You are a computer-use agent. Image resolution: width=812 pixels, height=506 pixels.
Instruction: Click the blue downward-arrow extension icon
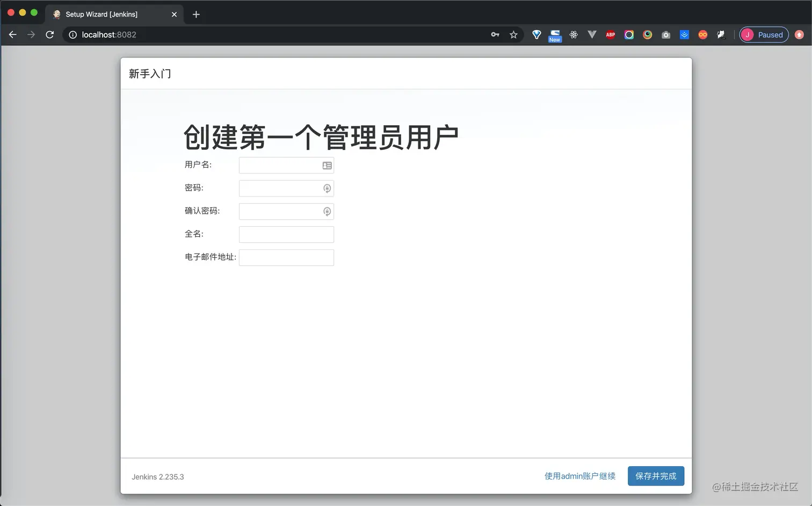tap(684, 34)
